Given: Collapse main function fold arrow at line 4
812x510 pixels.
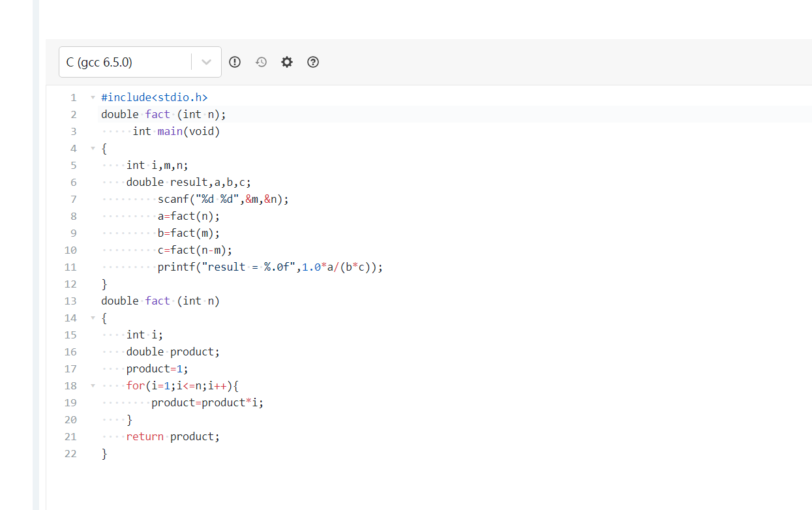Looking at the screenshot, I should (x=93, y=149).
